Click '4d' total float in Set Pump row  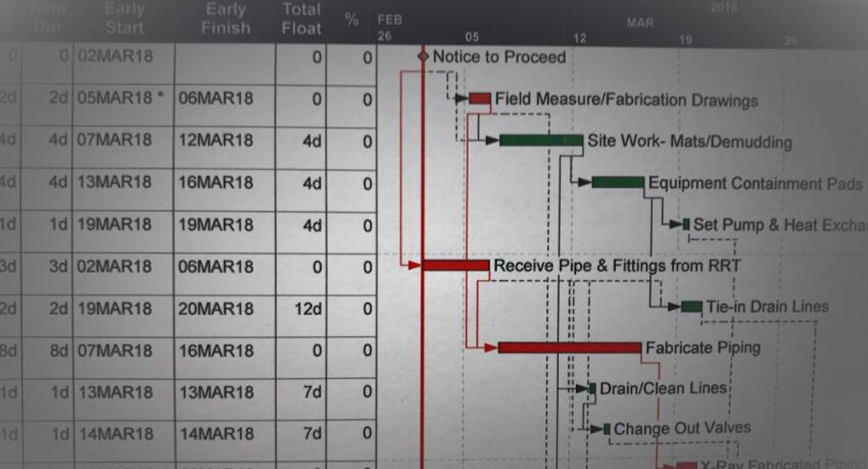point(312,226)
